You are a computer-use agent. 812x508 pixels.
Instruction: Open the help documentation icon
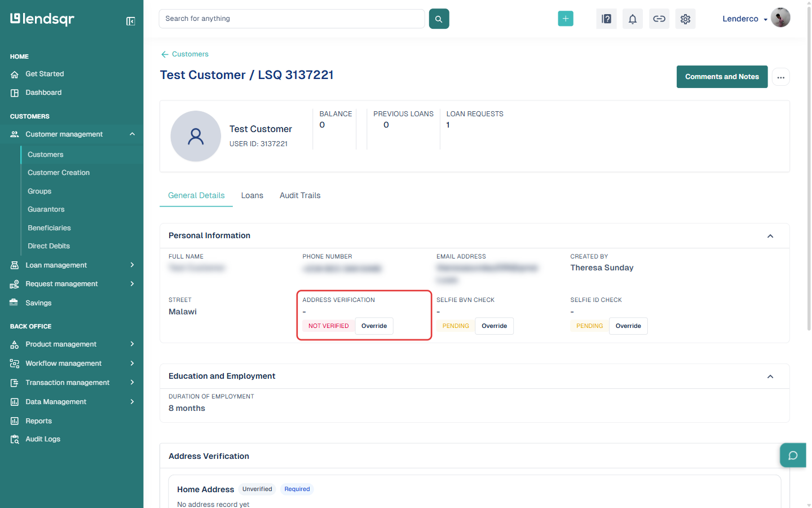pyautogui.click(x=606, y=19)
